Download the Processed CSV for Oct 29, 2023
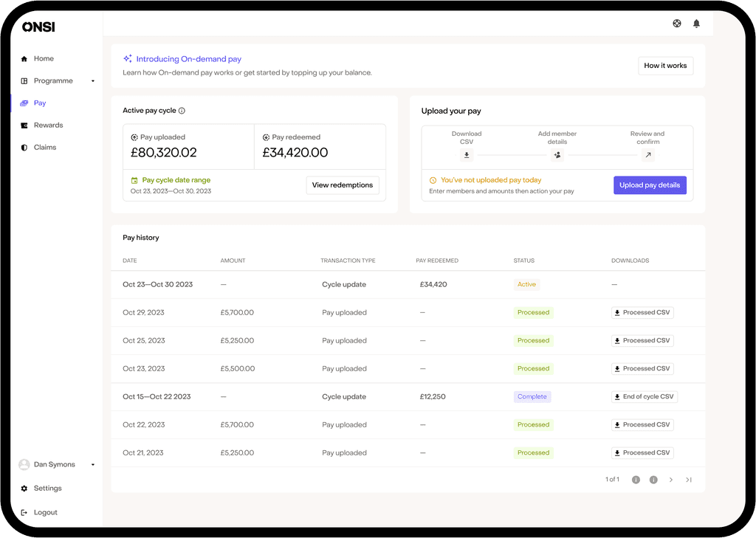 (642, 312)
